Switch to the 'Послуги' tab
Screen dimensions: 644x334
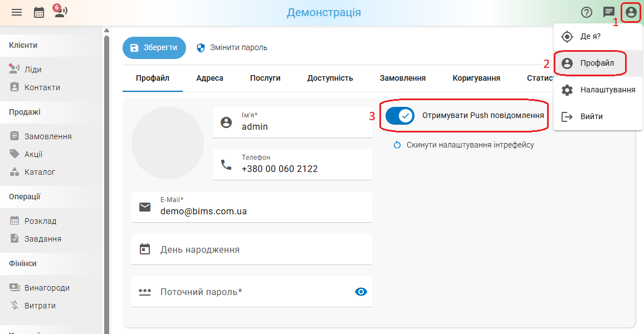(265, 78)
